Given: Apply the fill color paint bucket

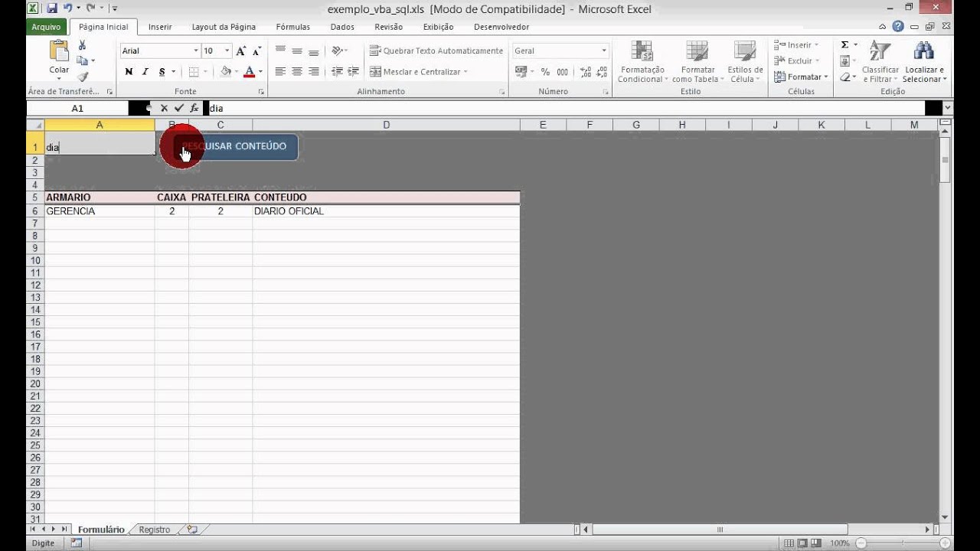Looking at the screenshot, I should tap(226, 72).
